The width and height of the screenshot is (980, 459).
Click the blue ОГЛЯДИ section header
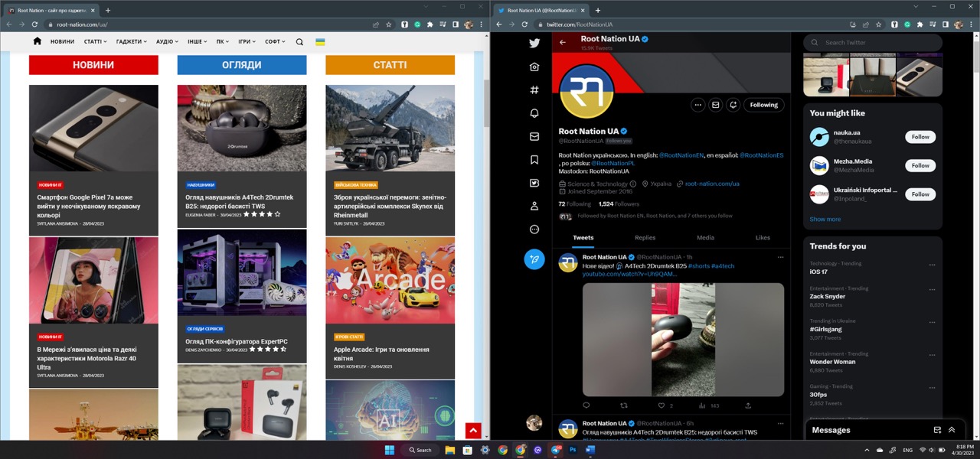[242, 65]
